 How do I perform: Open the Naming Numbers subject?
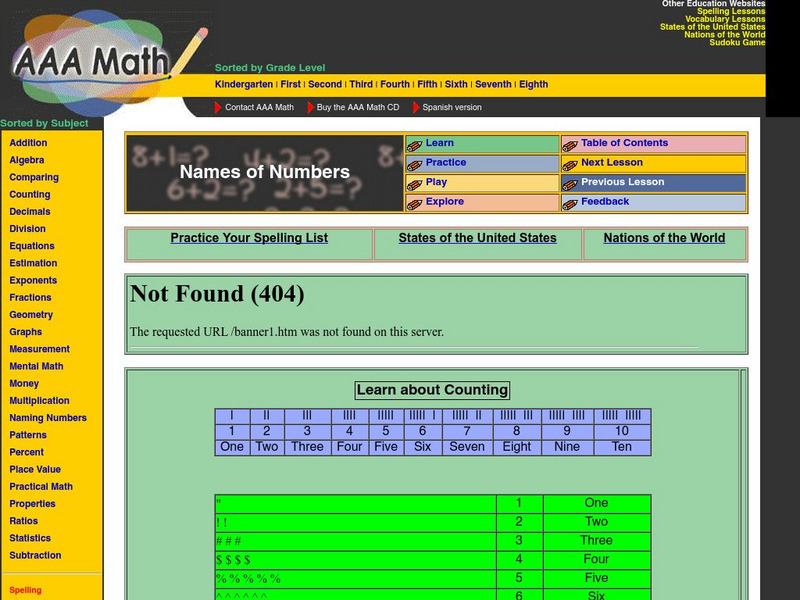(x=48, y=418)
